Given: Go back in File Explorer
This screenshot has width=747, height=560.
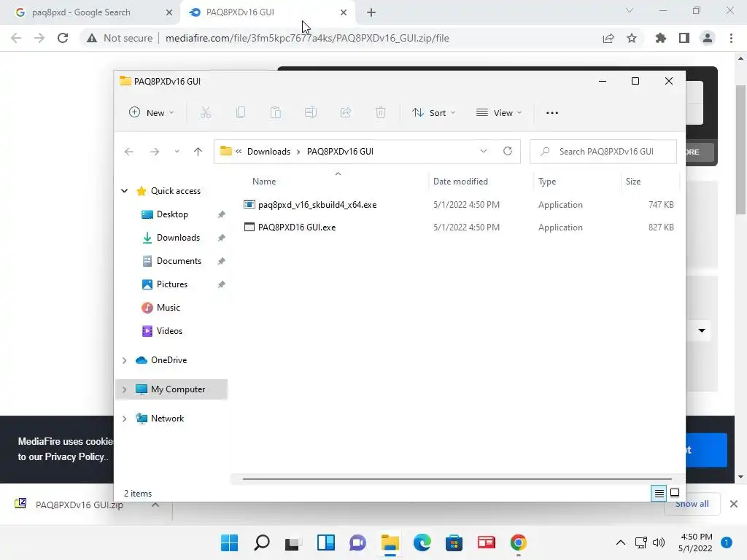Looking at the screenshot, I should pos(128,152).
